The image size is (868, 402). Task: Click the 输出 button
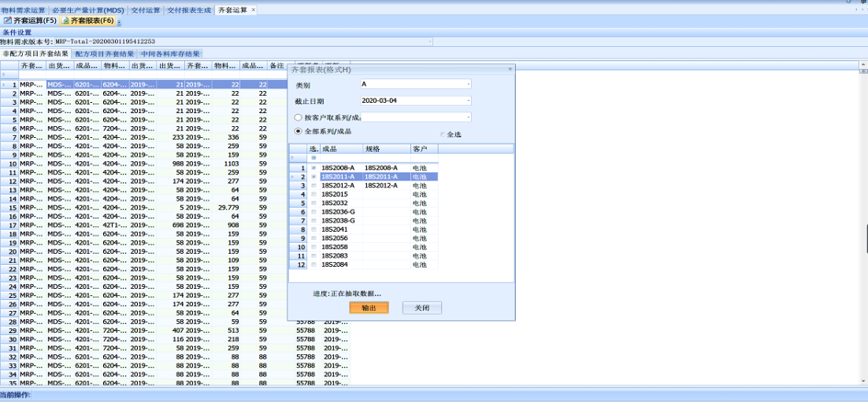pos(369,308)
